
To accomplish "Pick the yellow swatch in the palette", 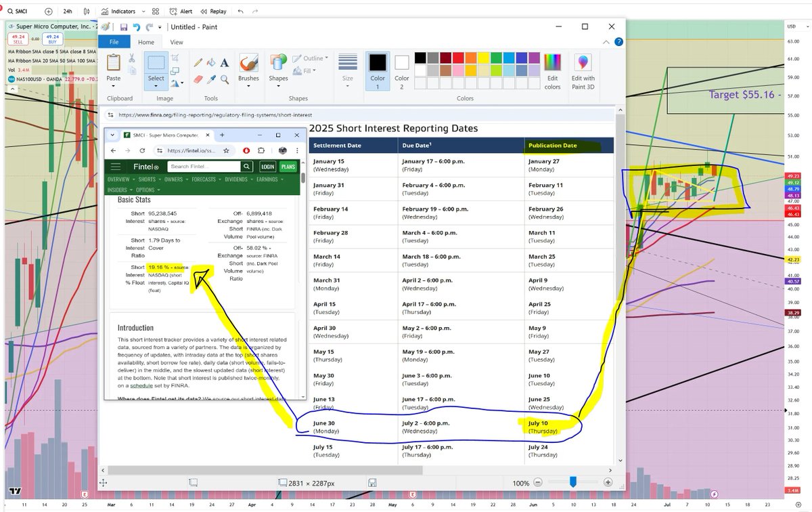I will click(x=484, y=58).
